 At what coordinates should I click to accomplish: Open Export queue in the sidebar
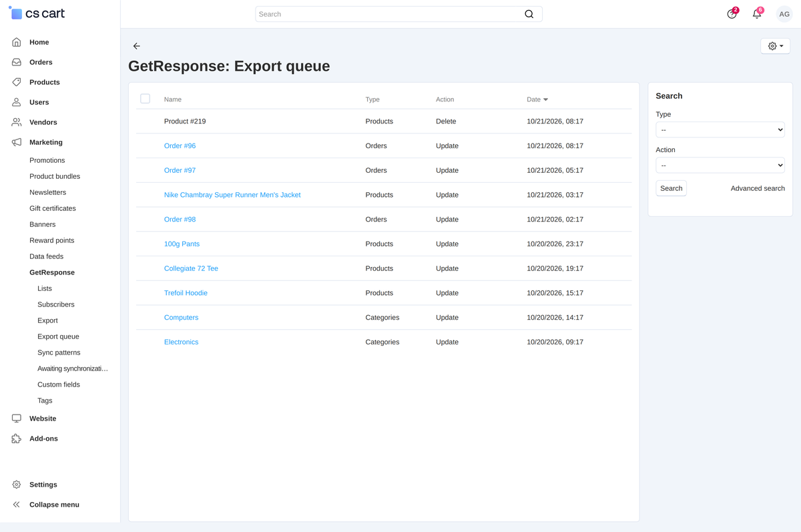58,336
